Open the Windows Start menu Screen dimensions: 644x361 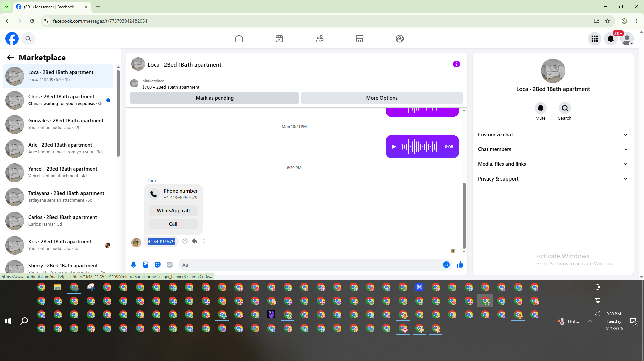[x=8, y=321]
